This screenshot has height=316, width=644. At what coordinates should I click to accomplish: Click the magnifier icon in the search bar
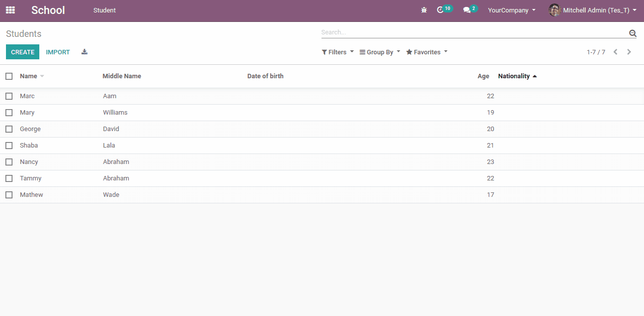632,32
